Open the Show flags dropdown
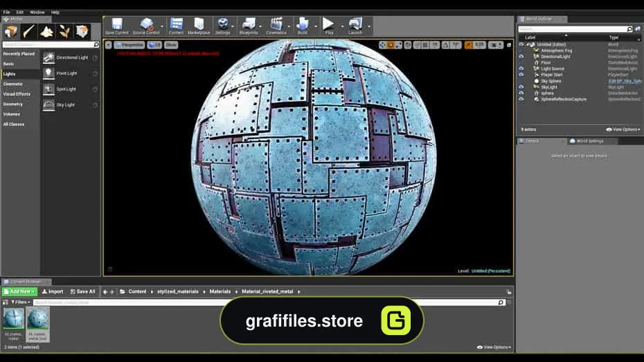 [x=171, y=45]
